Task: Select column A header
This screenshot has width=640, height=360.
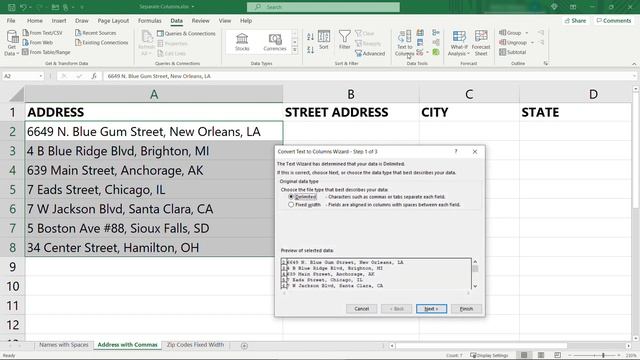Action: [x=154, y=94]
